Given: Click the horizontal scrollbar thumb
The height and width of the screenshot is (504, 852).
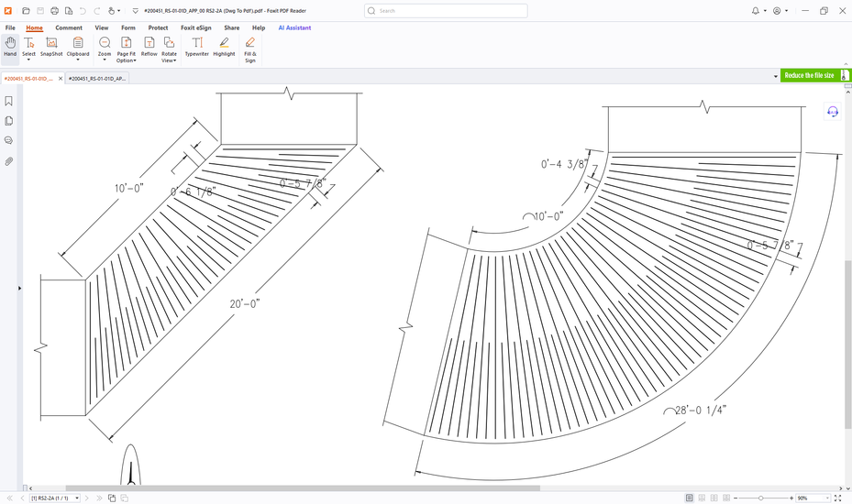Looking at the screenshot, I should click(x=303, y=488).
